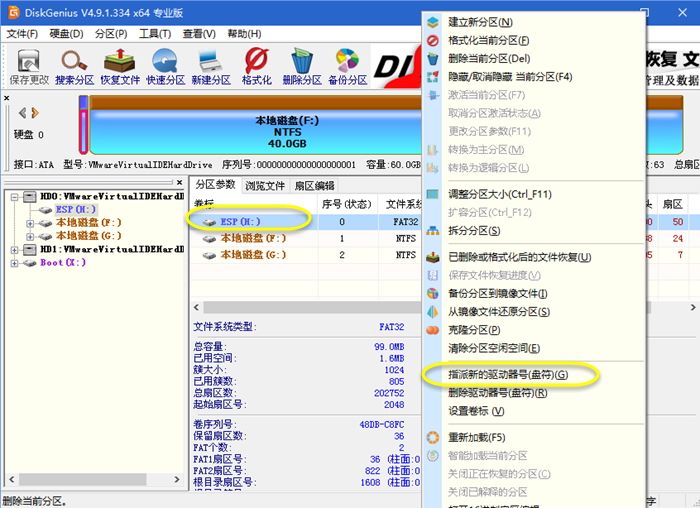Click the red 格式化 toolbar icon
700x508 pixels.
256,67
